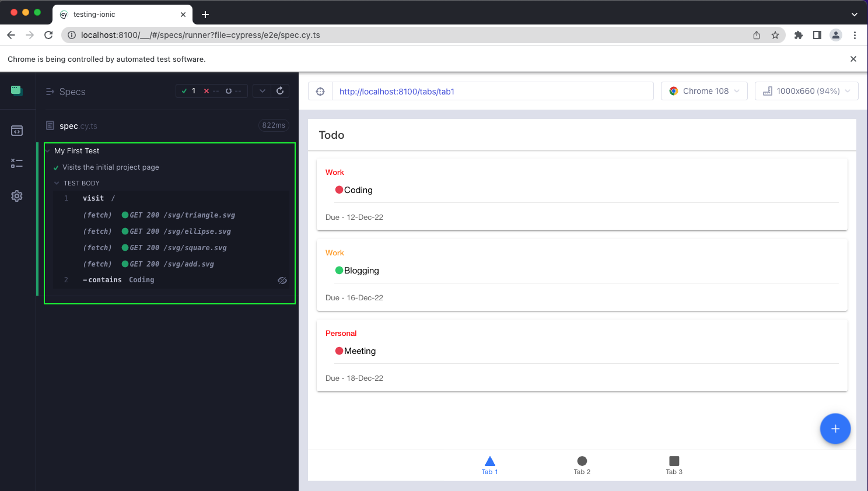This screenshot has width=868, height=491.
Task: Select the GET 200 /svg/ellipse.svg fetch row
Action: pos(171,232)
